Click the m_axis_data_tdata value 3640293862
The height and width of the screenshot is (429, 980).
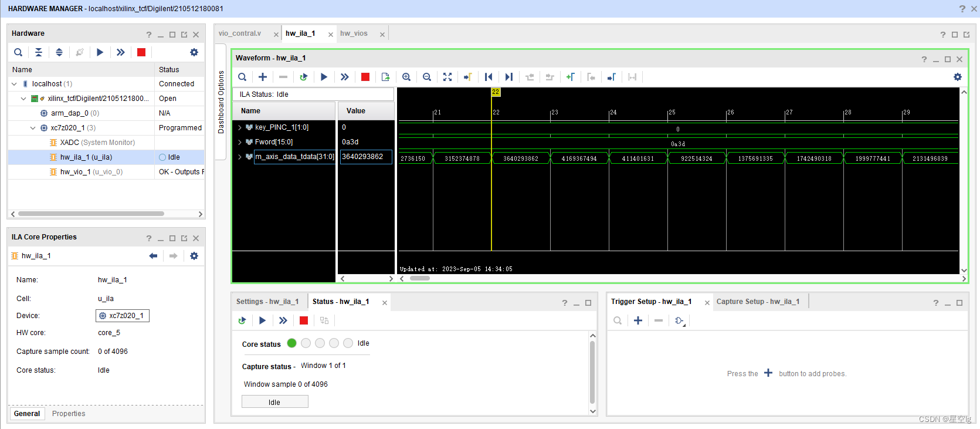click(366, 157)
